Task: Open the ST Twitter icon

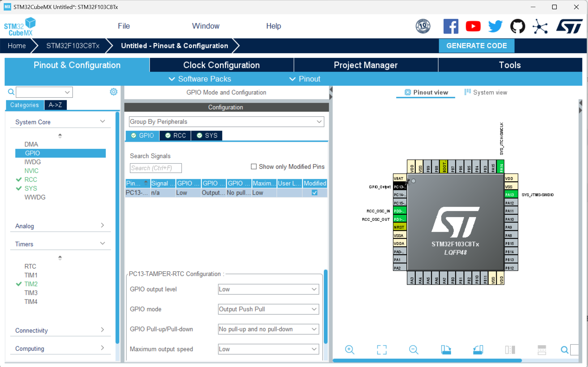Action: pyautogui.click(x=495, y=26)
